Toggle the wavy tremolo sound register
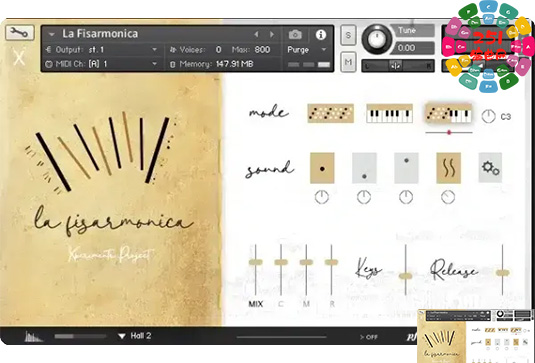 (x=448, y=168)
